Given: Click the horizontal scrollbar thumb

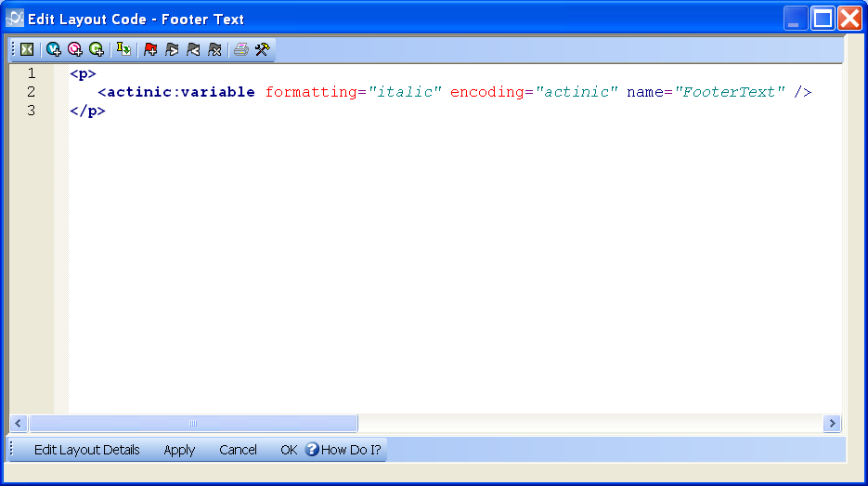Looking at the screenshot, I should pyautogui.click(x=193, y=424).
